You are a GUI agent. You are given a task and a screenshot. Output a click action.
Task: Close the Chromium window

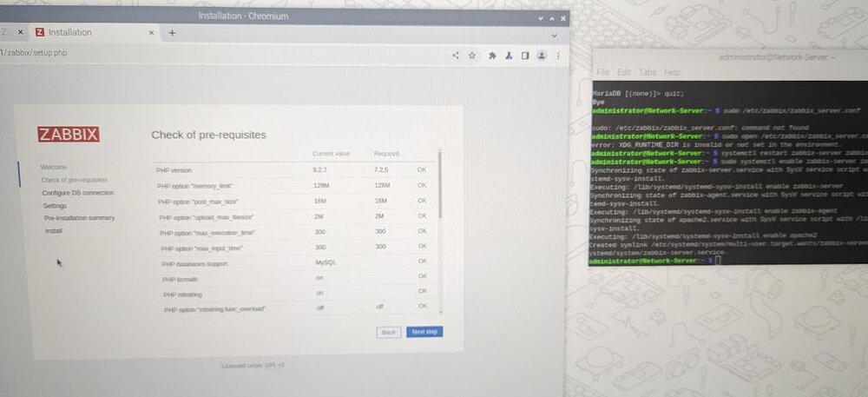click(x=563, y=18)
